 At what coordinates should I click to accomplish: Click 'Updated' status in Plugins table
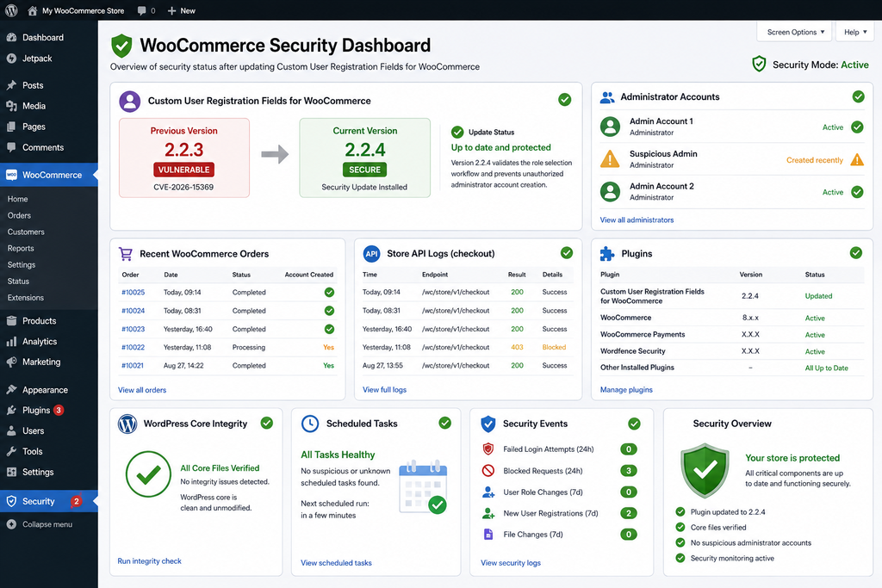[818, 296]
